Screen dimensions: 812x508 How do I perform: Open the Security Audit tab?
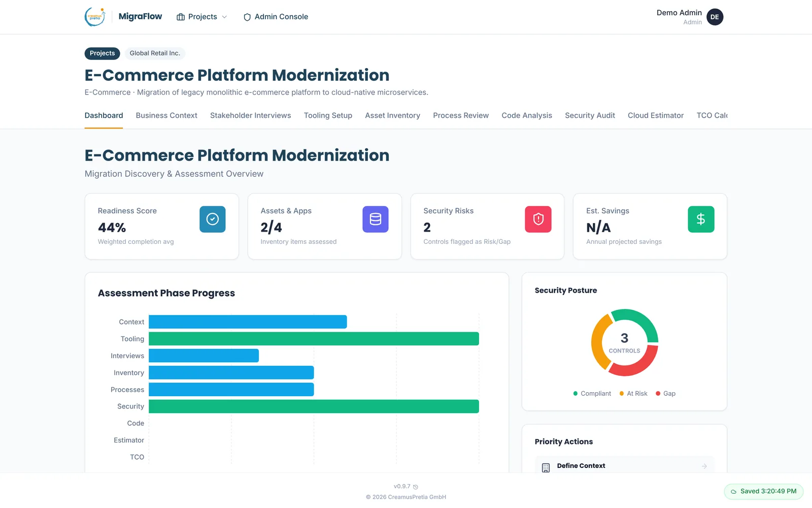590,115
